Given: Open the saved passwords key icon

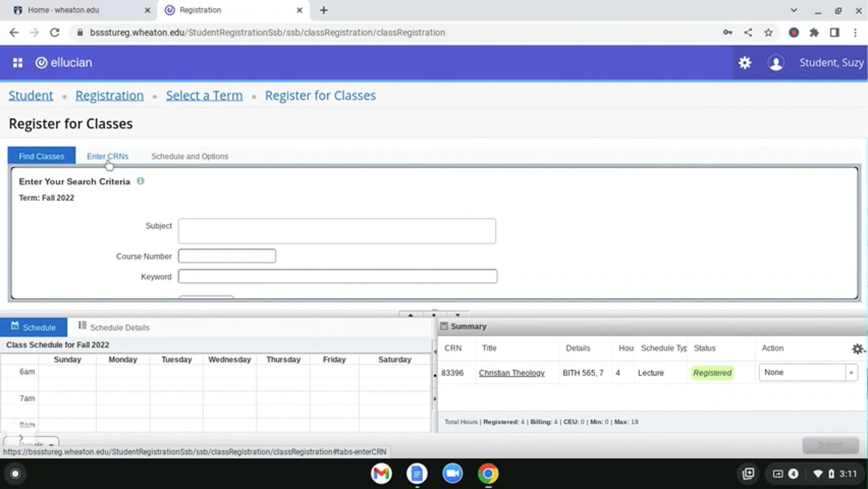Looking at the screenshot, I should (727, 33).
